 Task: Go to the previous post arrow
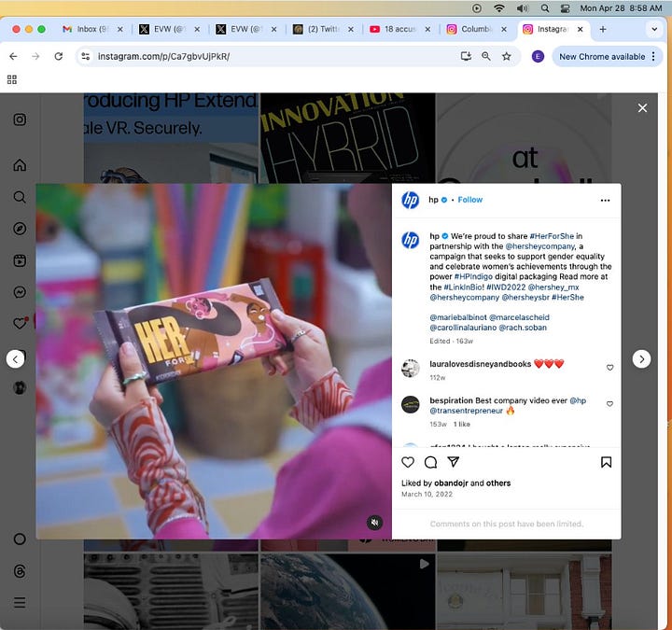16,359
